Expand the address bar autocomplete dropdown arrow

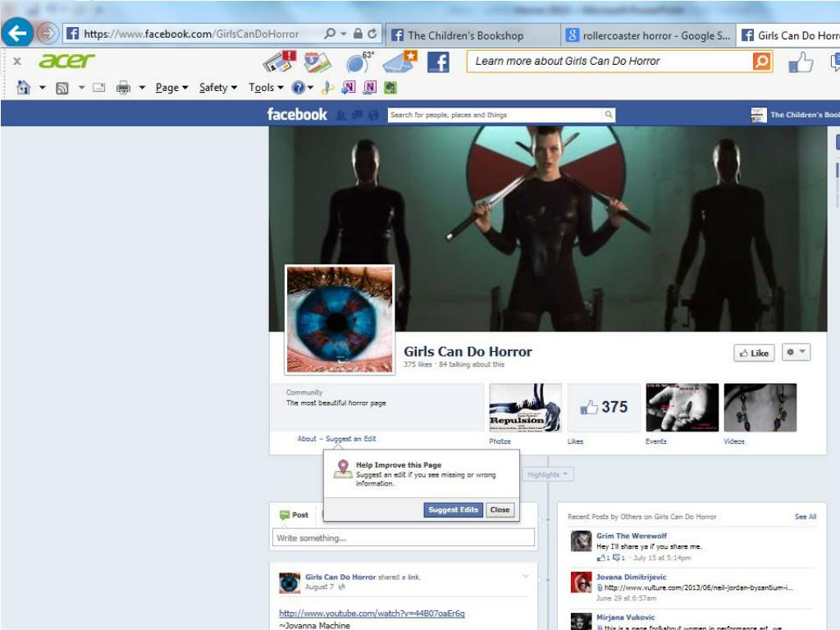point(344,34)
